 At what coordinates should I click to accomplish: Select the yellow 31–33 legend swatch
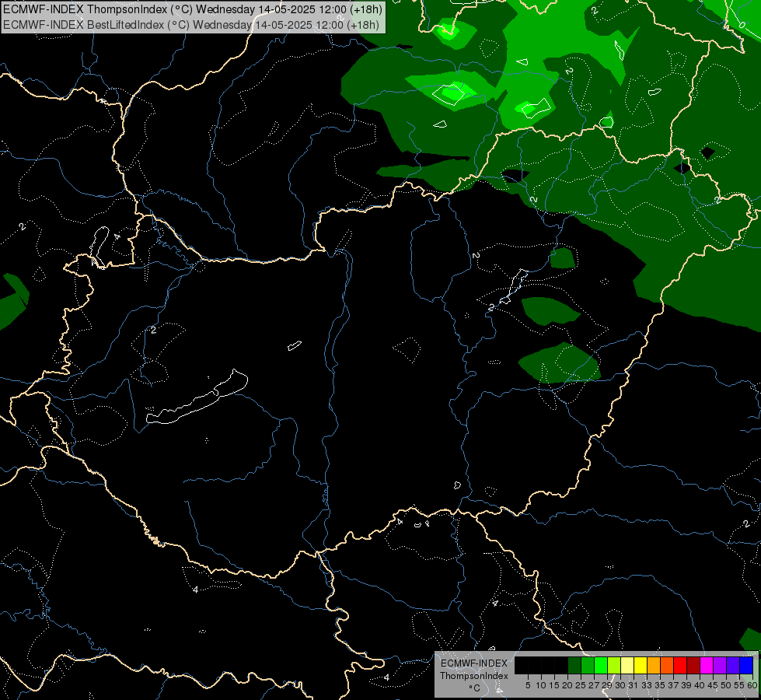(641, 665)
